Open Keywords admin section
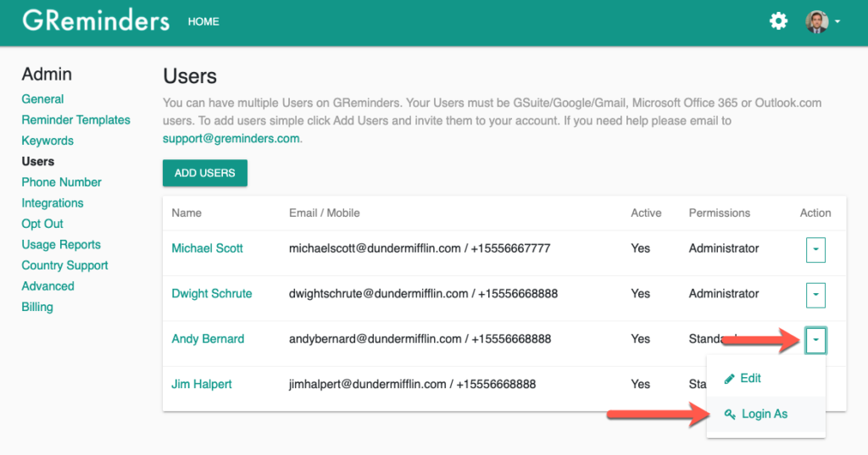The width and height of the screenshot is (868, 455). 47,141
